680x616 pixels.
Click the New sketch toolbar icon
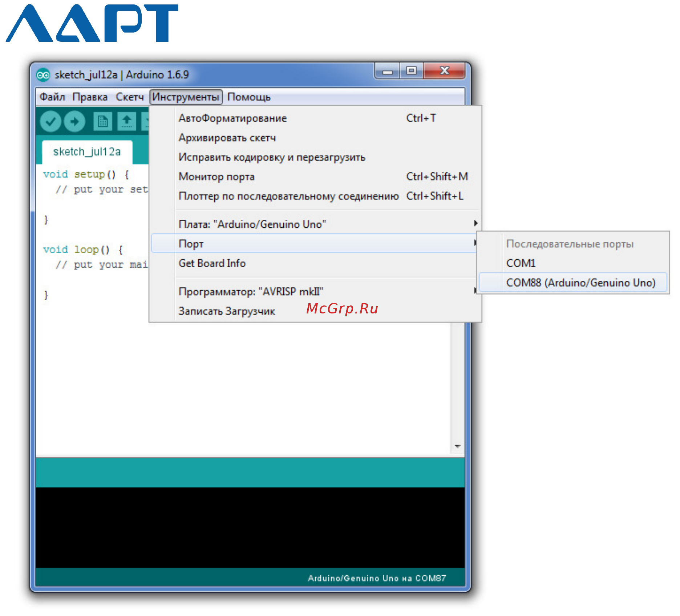(x=103, y=121)
